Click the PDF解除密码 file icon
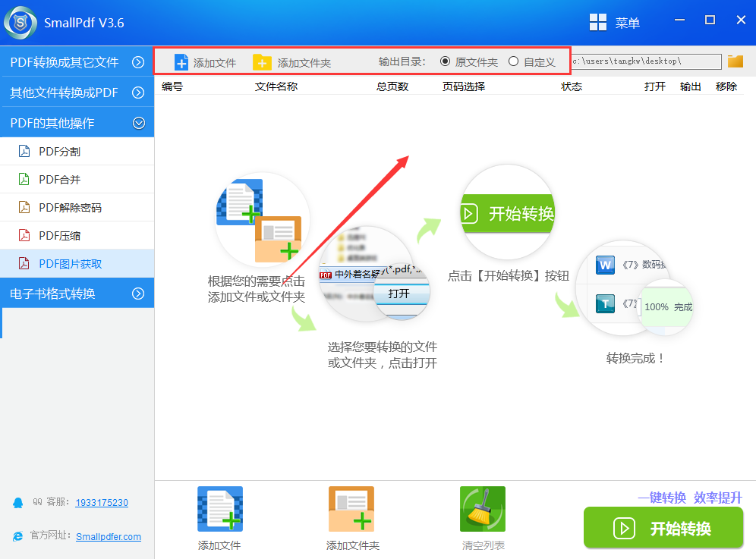This screenshot has height=559, width=756. [24, 207]
